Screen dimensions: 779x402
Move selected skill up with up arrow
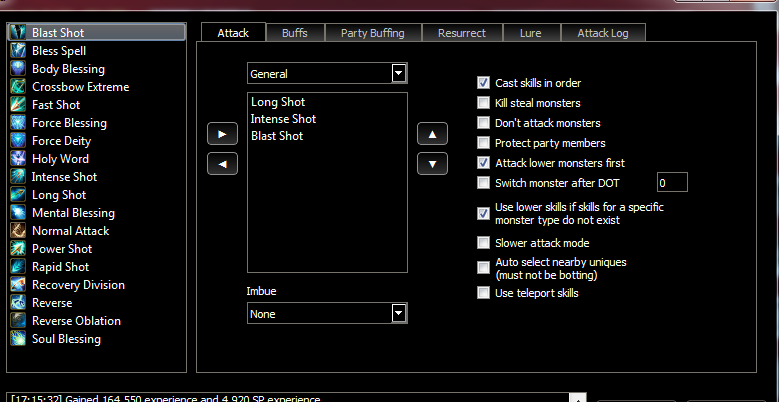pyautogui.click(x=431, y=133)
